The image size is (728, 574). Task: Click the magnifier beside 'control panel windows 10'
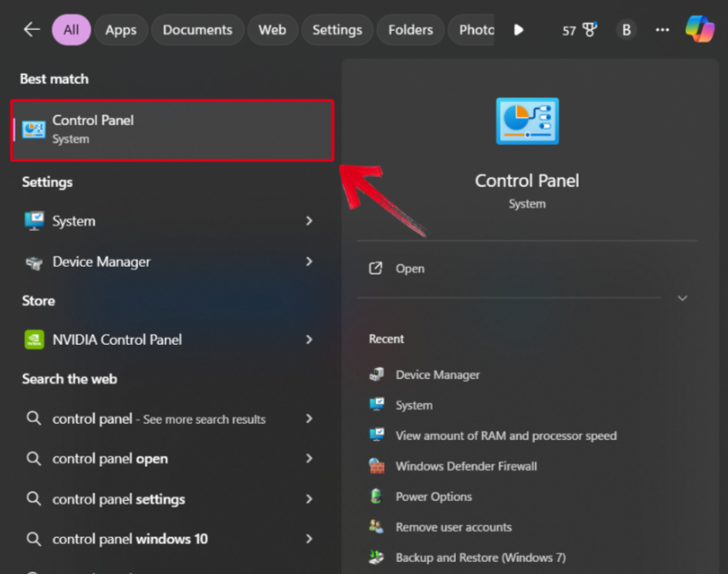pos(33,539)
